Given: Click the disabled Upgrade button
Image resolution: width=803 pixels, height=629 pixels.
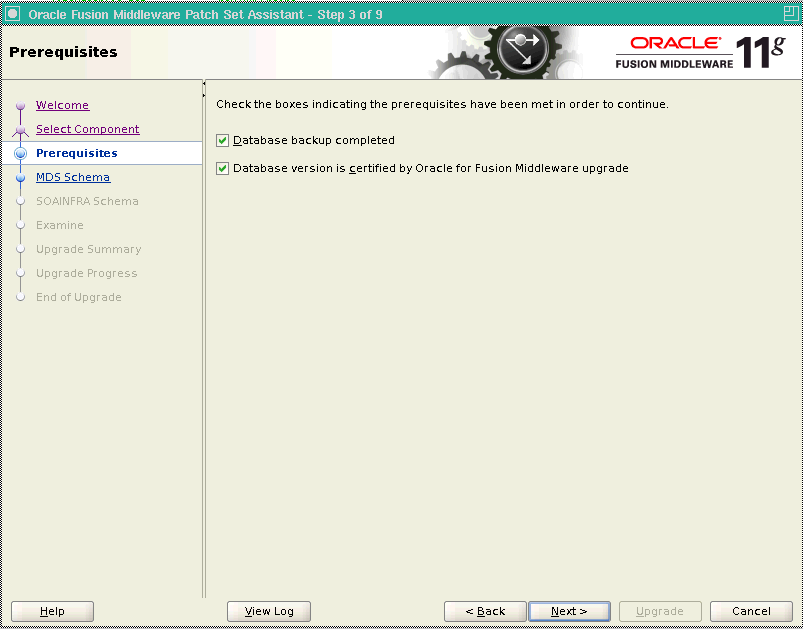Looking at the screenshot, I should click(x=660, y=611).
